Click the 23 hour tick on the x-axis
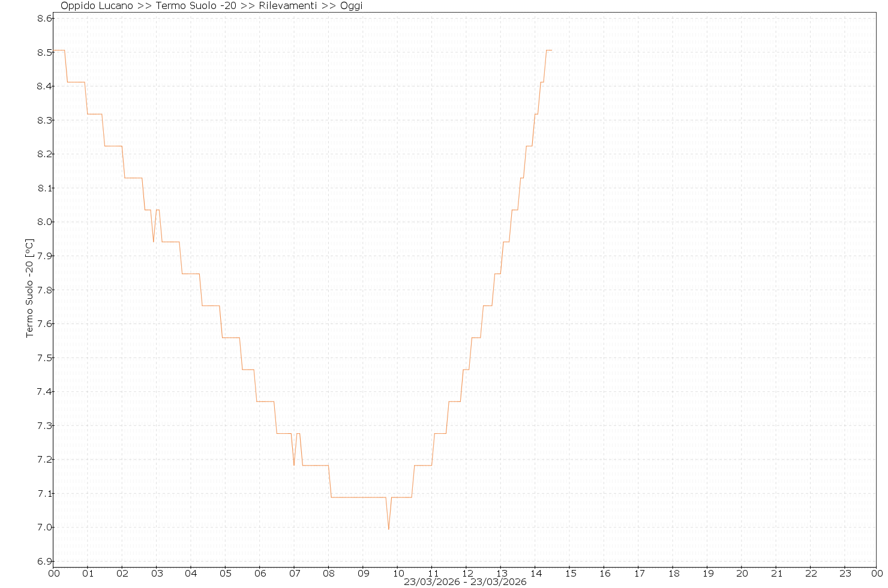The width and height of the screenshot is (888, 588). (845, 574)
